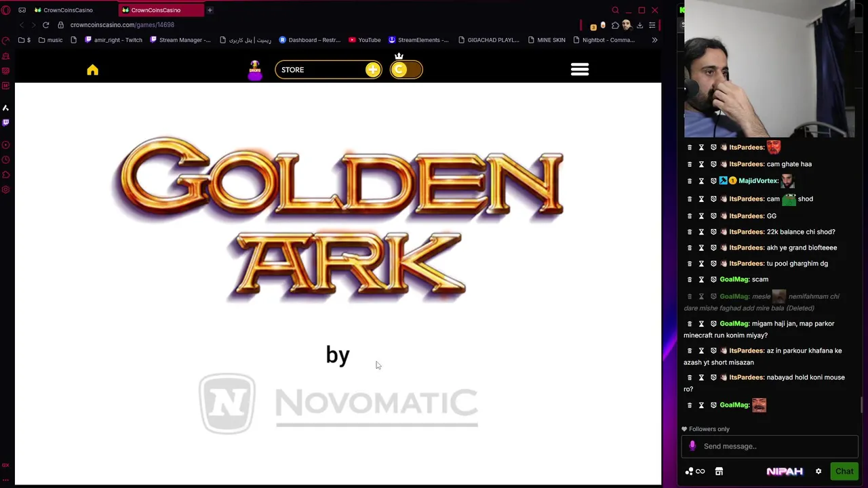Viewport: 868px width, 488px height.
Task: Toggle the crown coin currency switch
Action: pyautogui.click(x=406, y=70)
